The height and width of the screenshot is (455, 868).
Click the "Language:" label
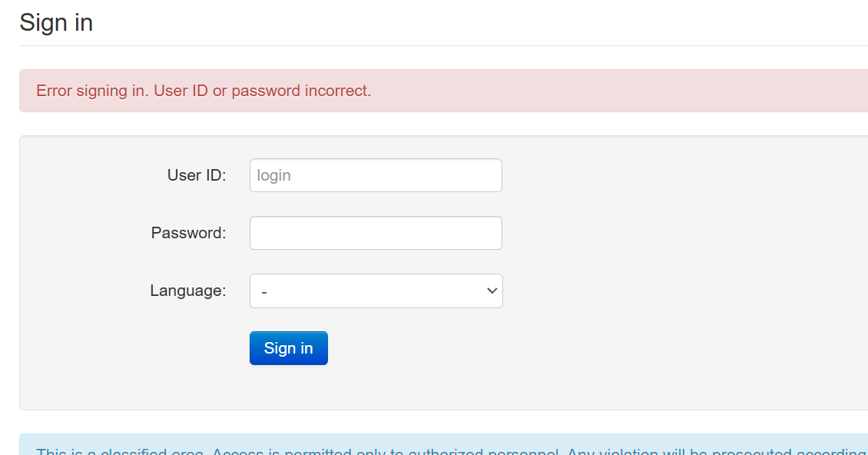[188, 291]
